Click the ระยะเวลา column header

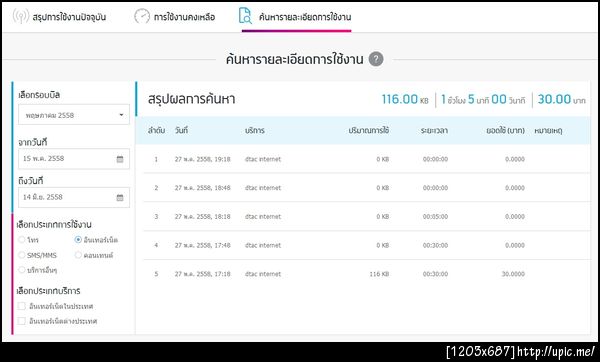434,130
